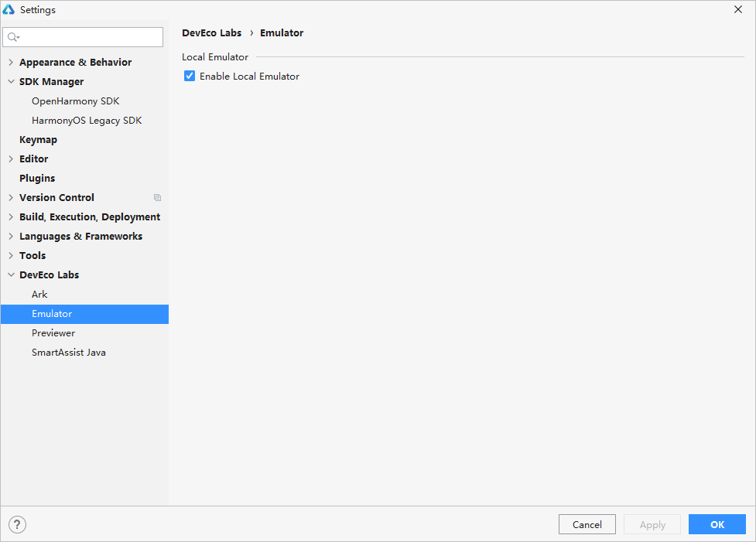Select the Editor category
The image size is (756, 542).
[34, 159]
